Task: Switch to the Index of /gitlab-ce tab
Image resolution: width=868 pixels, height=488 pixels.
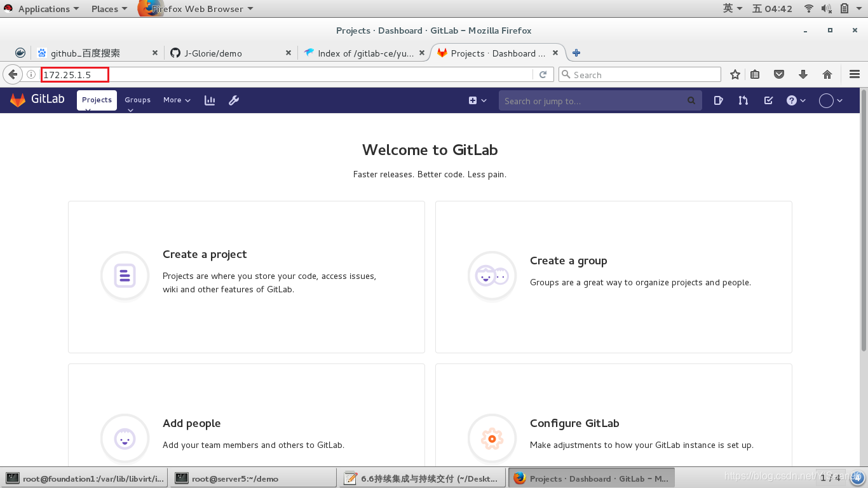Action: point(363,53)
